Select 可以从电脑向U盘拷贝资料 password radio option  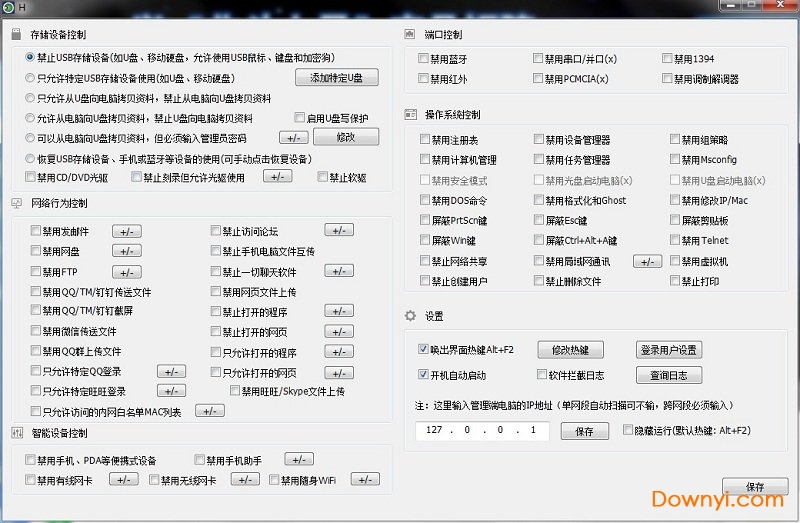(x=30, y=138)
